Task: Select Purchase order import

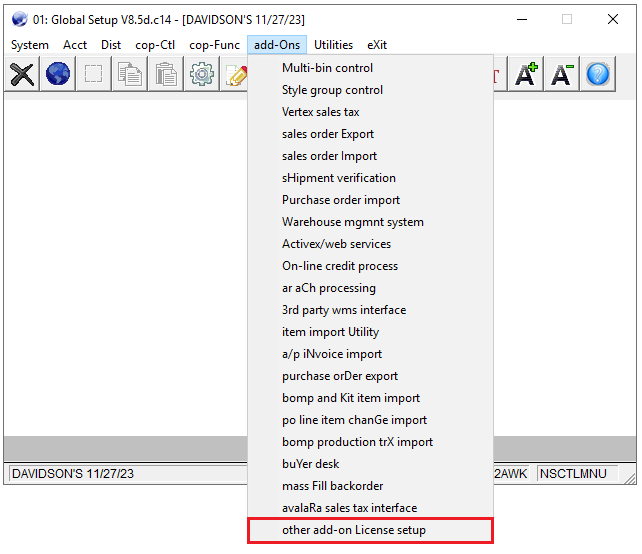Action: pos(371,200)
